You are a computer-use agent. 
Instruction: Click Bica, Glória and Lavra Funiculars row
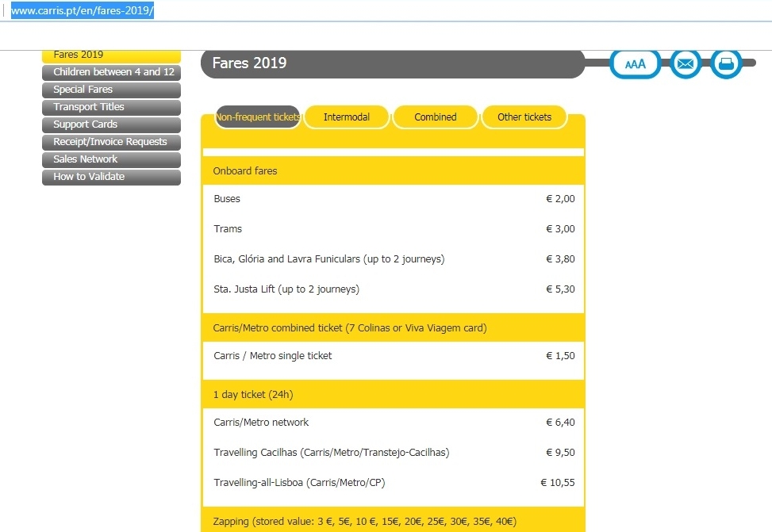pyautogui.click(x=329, y=258)
